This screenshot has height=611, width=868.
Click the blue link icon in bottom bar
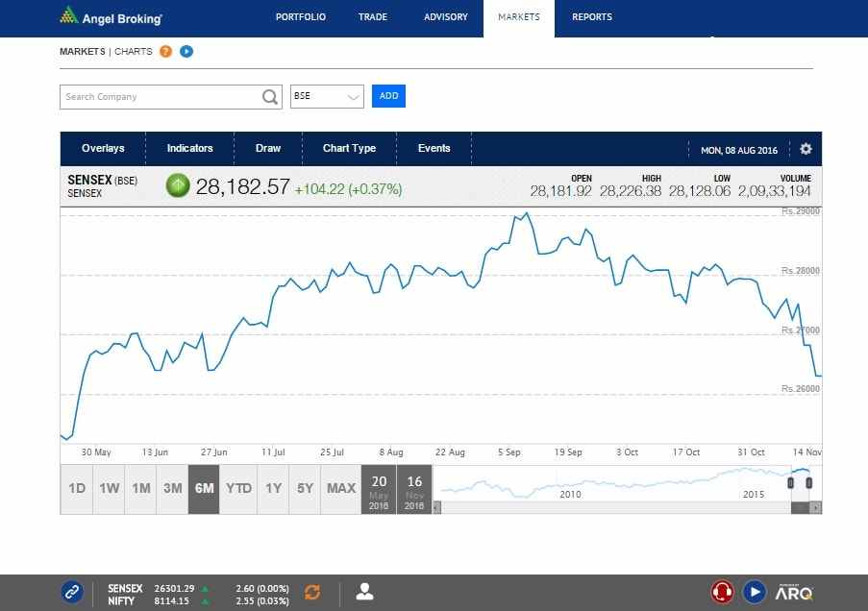pos(72,593)
